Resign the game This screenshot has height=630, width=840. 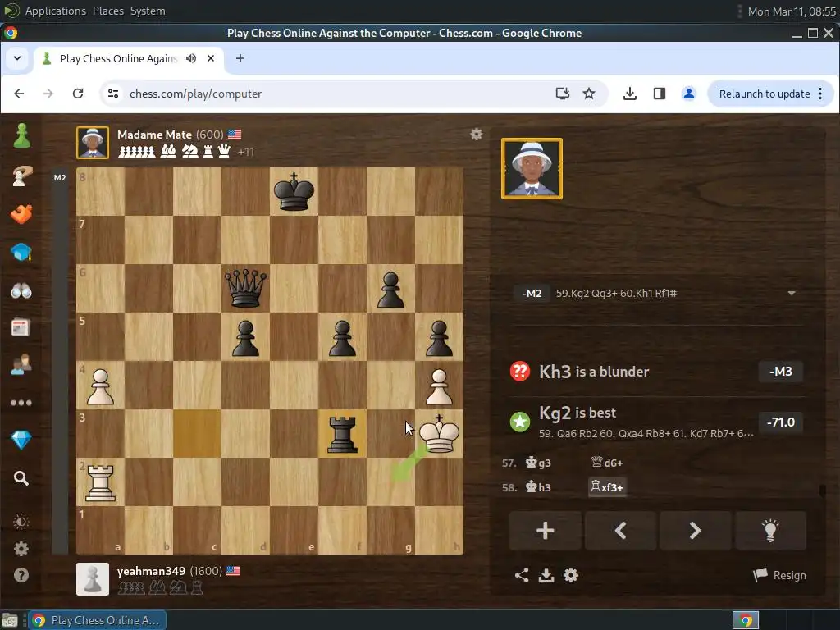(779, 575)
